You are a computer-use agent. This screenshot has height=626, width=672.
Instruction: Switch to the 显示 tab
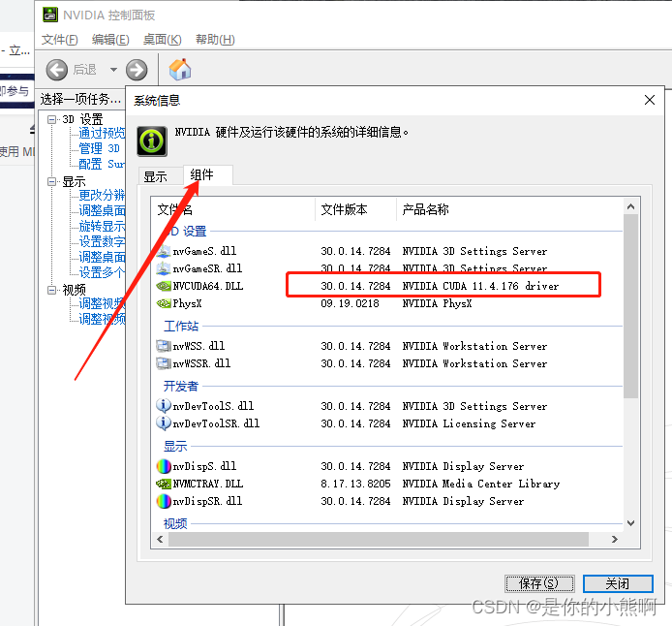(155, 176)
